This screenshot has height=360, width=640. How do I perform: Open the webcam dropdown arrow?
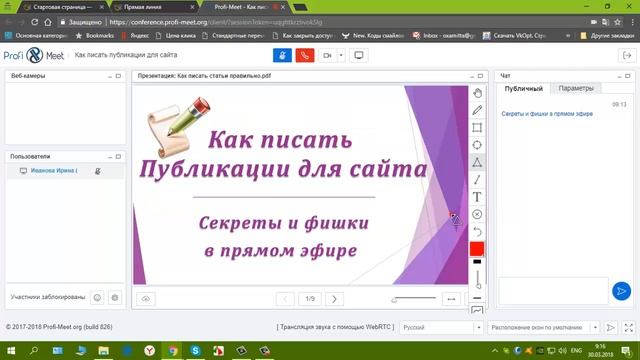[x=341, y=56]
